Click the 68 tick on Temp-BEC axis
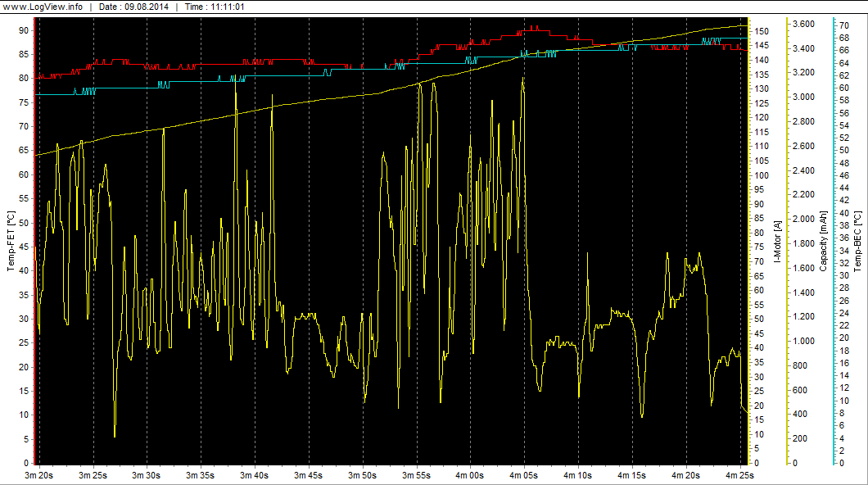 pos(844,38)
